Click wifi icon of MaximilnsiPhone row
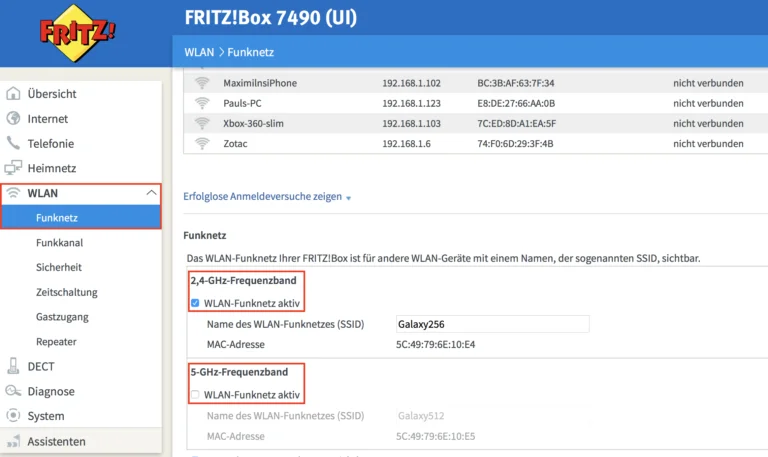 pyautogui.click(x=202, y=83)
